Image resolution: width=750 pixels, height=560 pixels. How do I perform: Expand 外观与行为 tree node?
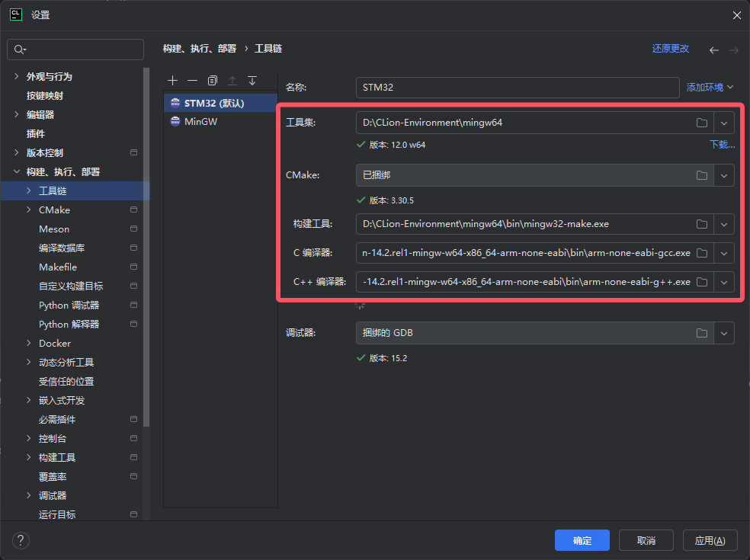16,76
